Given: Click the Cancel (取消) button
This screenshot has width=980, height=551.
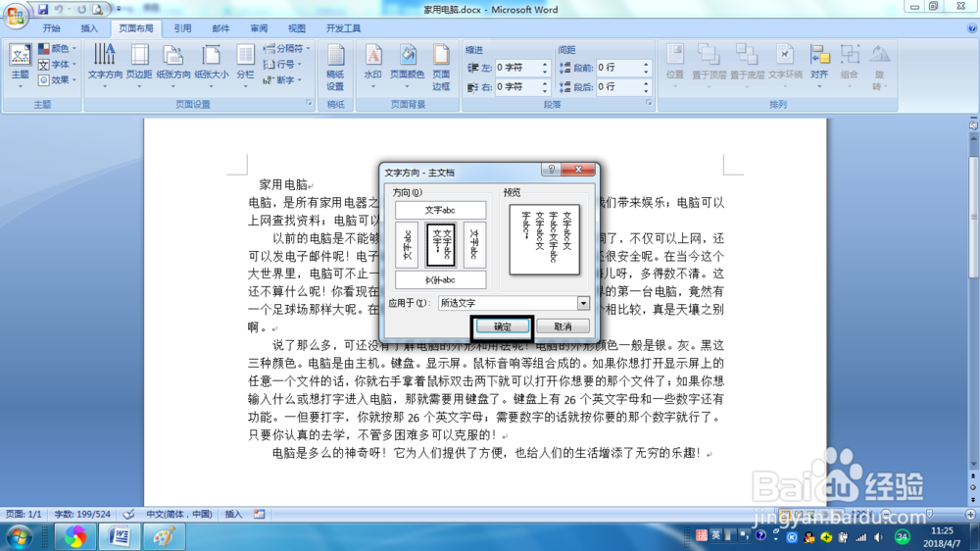Looking at the screenshot, I should tap(563, 326).
